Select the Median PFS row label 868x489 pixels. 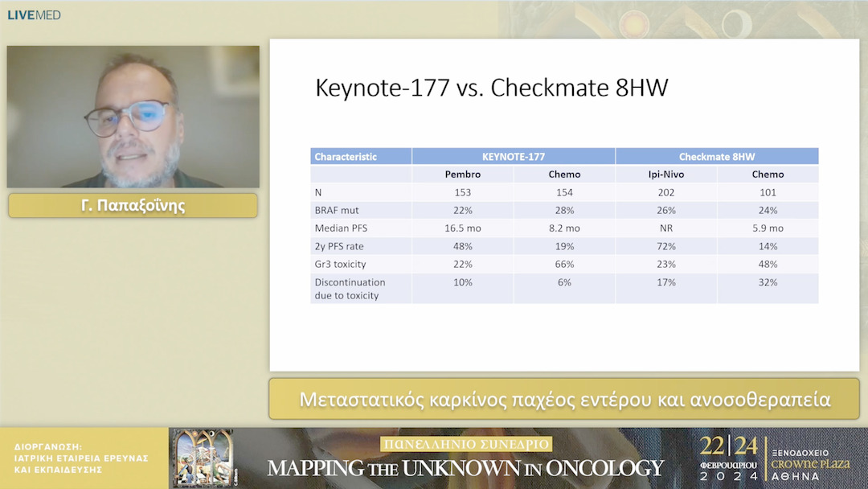pos(343,228)
